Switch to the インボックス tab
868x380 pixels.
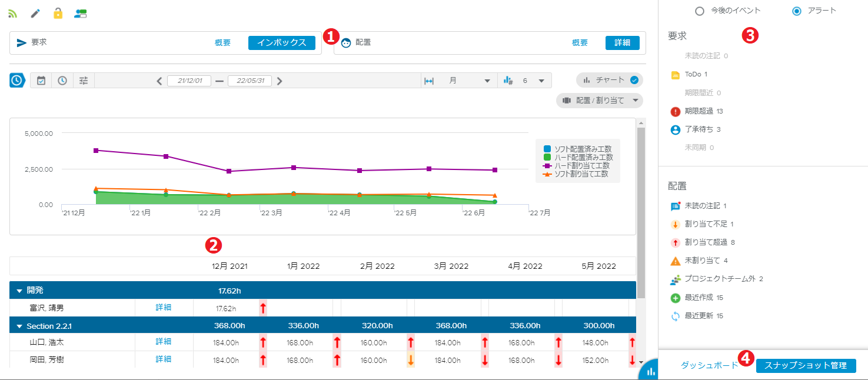coord(281,42)
